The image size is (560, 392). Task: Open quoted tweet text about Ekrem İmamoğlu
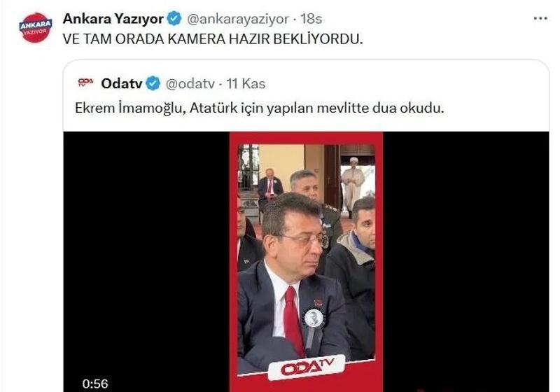click(259, 108)
